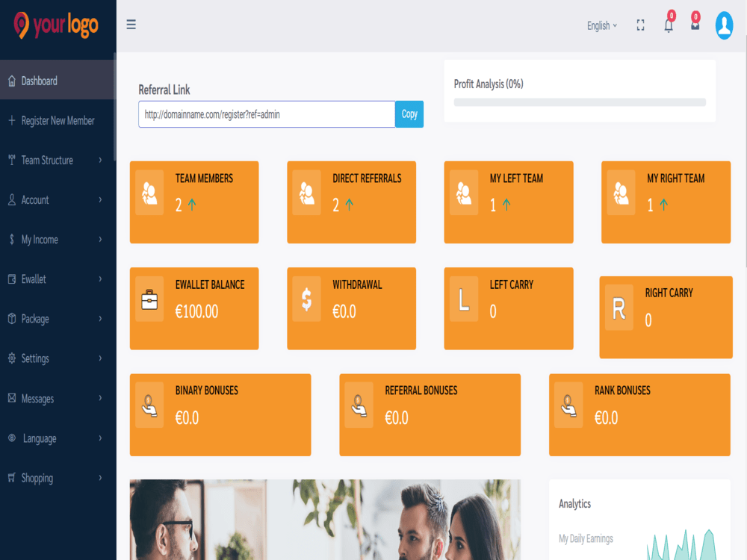Image resolution: width=747 pixels, height=560 pixels.
Task: Open the messages envelope icon in top bar
Action: [695, 25]
